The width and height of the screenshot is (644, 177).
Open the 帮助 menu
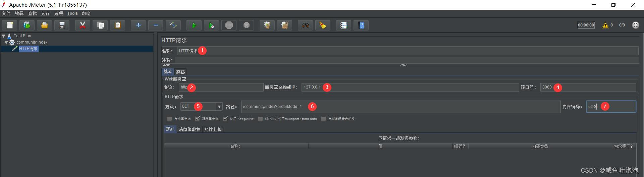(x=86, y=13)
